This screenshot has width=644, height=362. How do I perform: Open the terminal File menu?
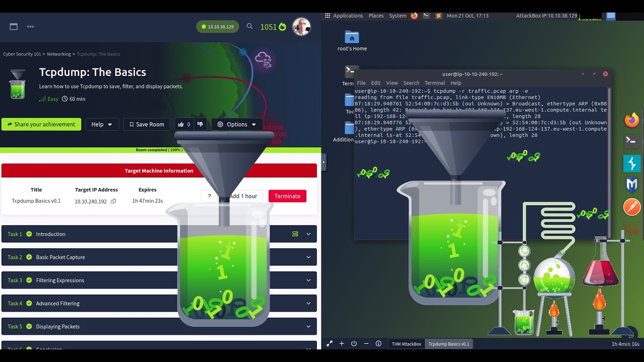click(361, 83)
